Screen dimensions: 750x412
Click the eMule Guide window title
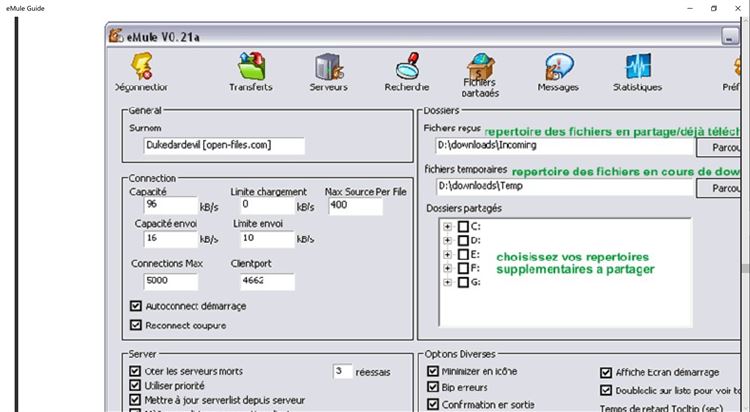(25, 8)
